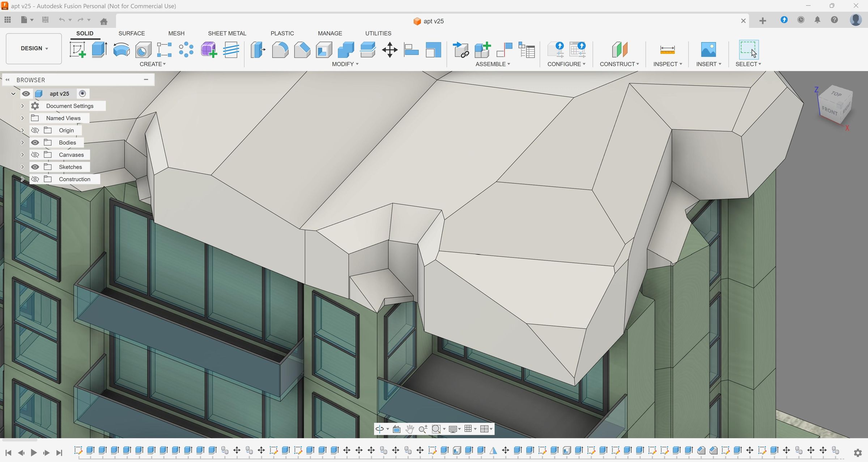The width and height of the screenshot is (868, 462).
Task: Open the INSERT menu label
Action: [709, 64]
